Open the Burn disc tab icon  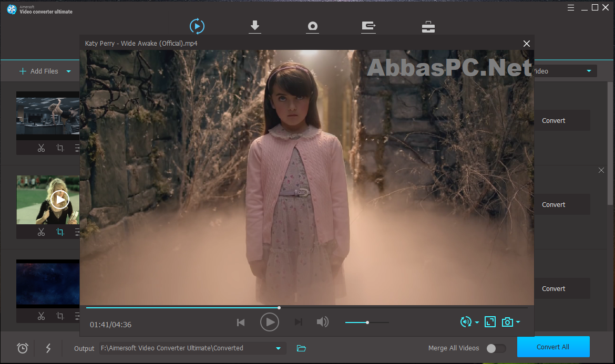(312, 26)
